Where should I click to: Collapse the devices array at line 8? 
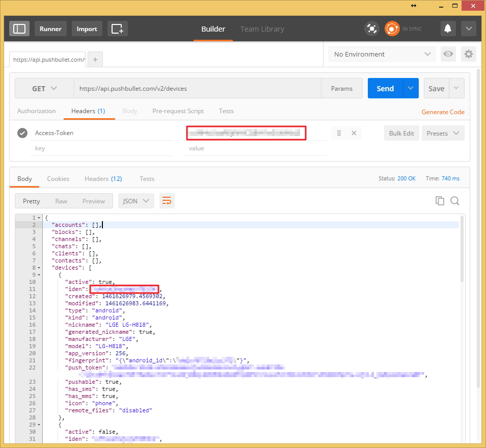click(39, 268)
